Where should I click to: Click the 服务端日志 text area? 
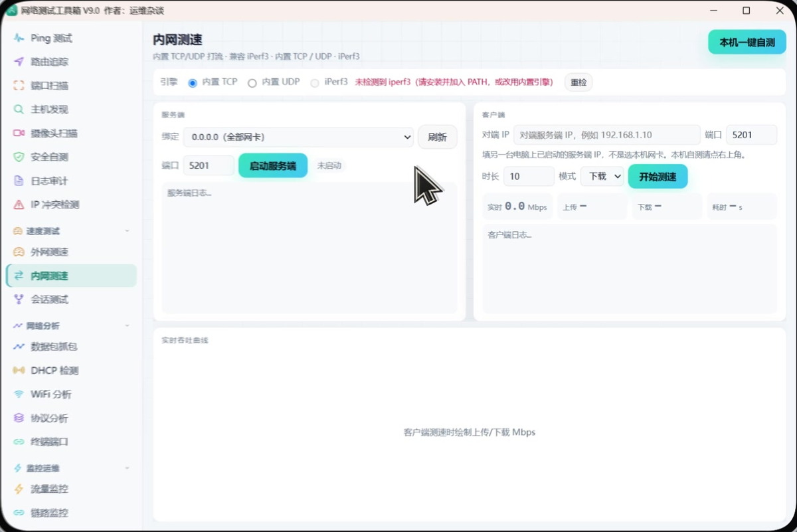click(x=310, y=248)
